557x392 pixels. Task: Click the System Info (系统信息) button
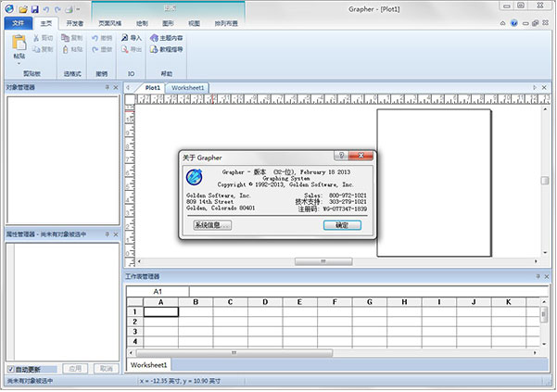[212, 225]
